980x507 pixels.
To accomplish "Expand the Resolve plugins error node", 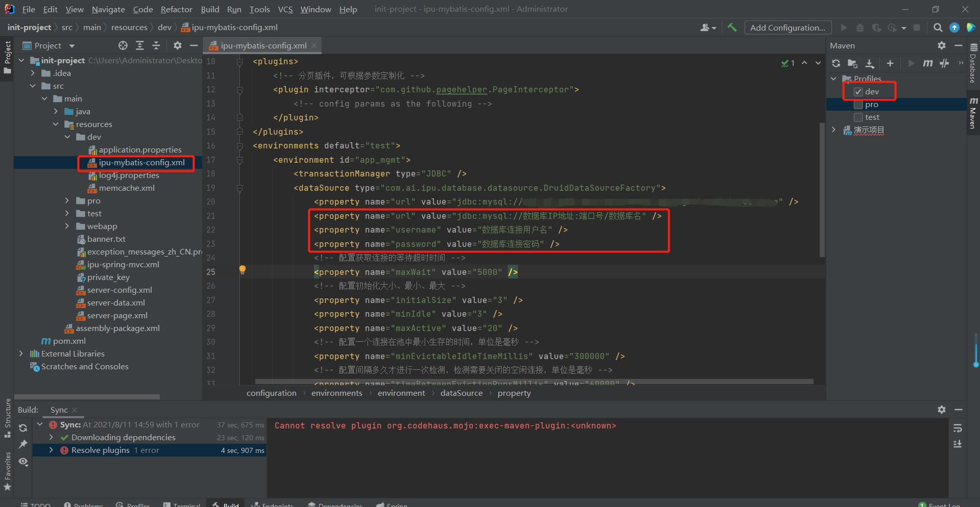I will 51,450.
